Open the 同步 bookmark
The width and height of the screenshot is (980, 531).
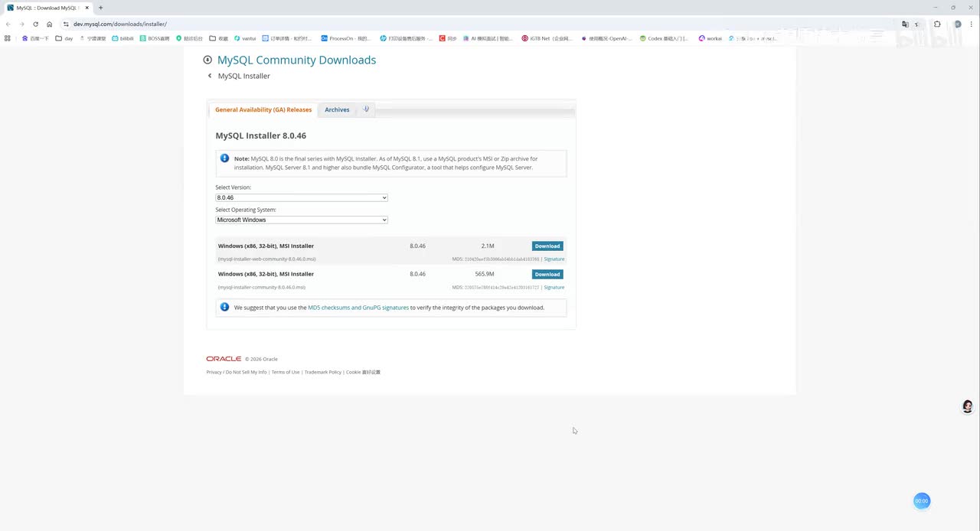[x=448, y=38]
